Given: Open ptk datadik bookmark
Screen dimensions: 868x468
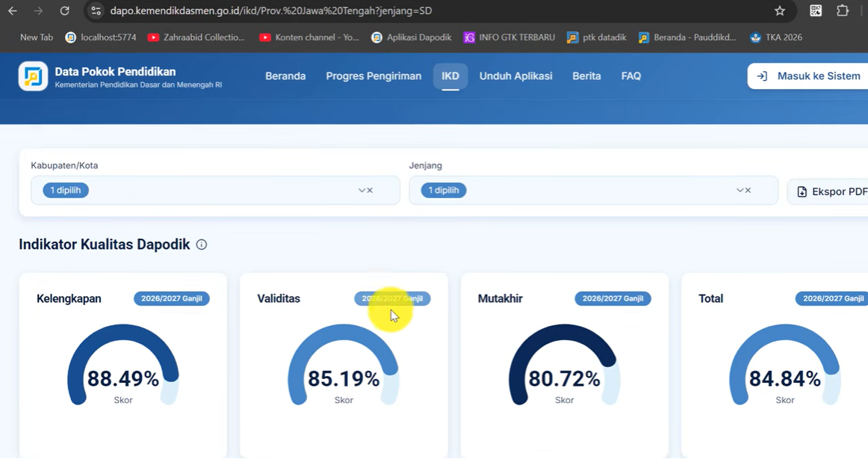Looking at the screenshot, I should click(x=597, y=37).
